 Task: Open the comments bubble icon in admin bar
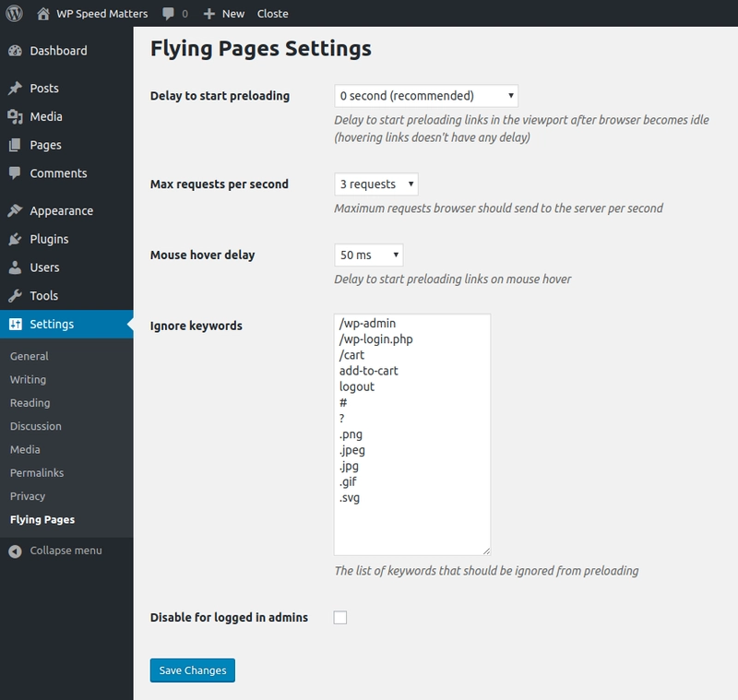click(168, 14)
